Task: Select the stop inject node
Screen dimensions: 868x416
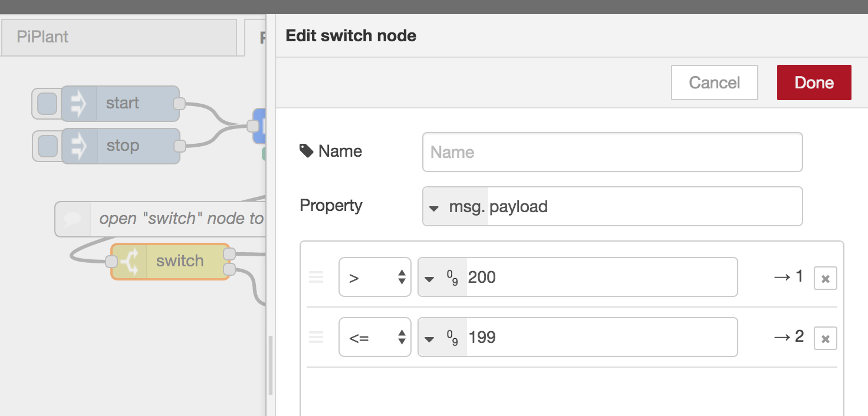Action: [x=120, y=146]
